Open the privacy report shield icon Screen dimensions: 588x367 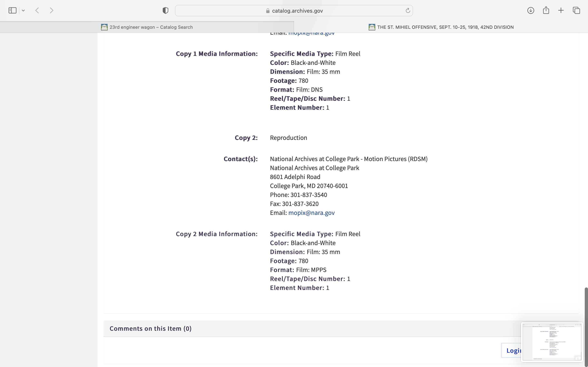coord(165,10)
